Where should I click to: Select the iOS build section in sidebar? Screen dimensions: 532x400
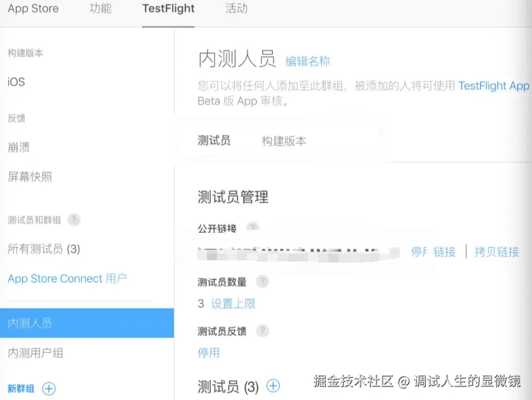tap(15, 82)
